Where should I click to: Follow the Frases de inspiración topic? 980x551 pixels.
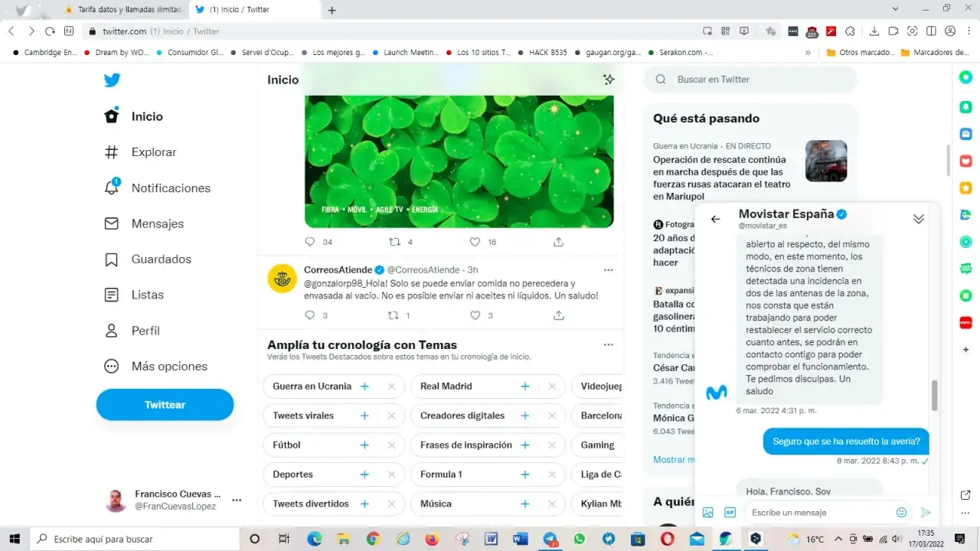coord(525,445)
